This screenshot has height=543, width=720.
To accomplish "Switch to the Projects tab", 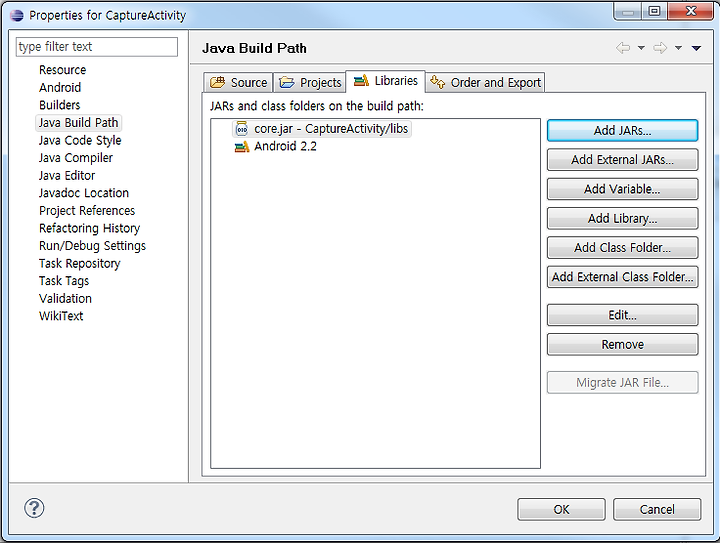I will pyautogui.click(x=310, y=83).
